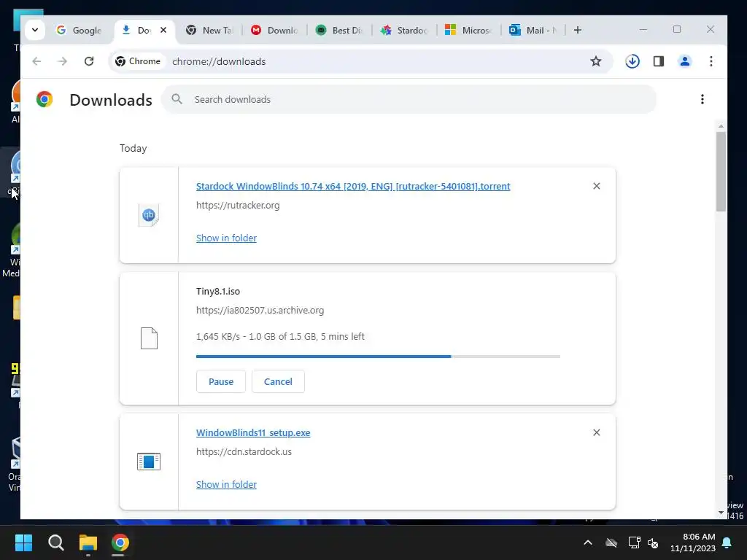Go forward using the forward arrow

click(63, 61)
